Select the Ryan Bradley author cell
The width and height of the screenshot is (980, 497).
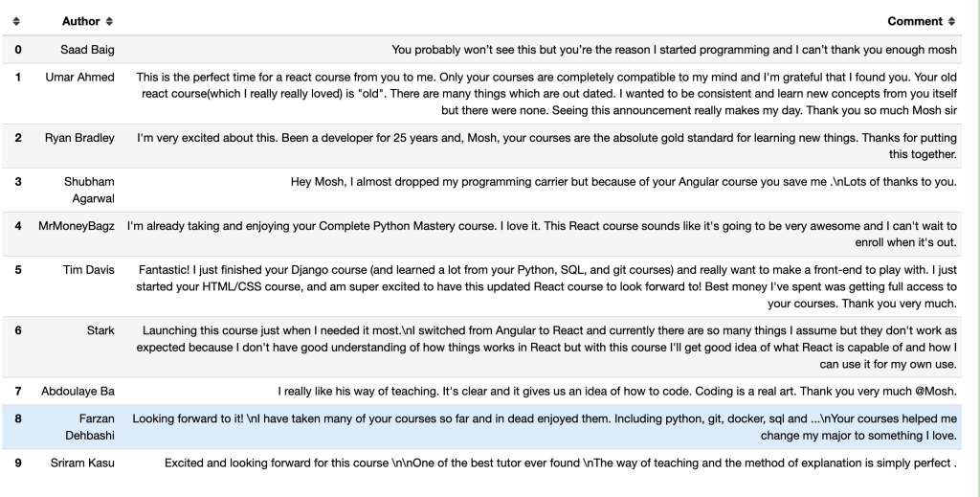coord(79,138)
